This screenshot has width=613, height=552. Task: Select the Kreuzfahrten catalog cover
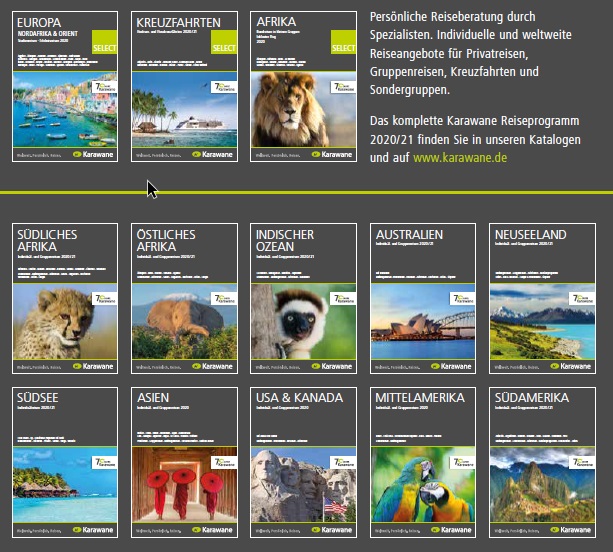(x=184, y=86)
